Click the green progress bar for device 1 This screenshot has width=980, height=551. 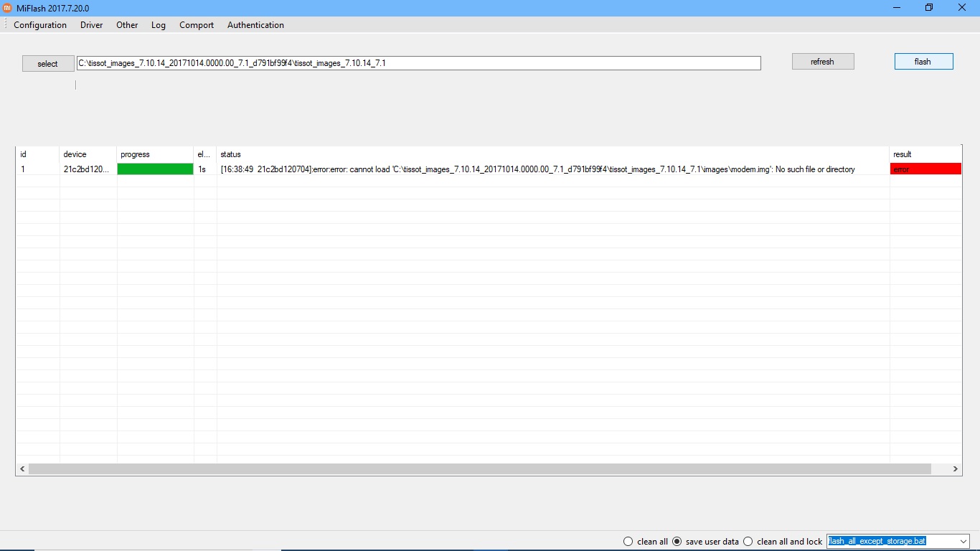point(155,169)
